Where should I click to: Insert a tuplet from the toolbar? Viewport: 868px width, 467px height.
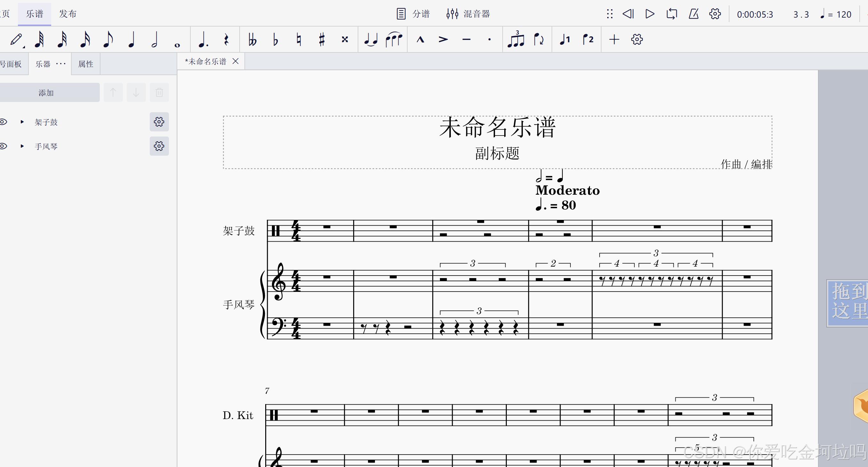[x=515, y=39]
